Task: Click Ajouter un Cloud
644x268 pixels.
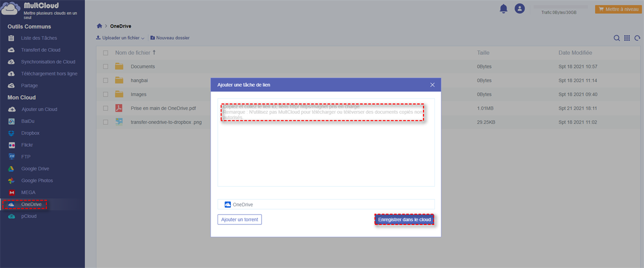Action: pos(39,109)
